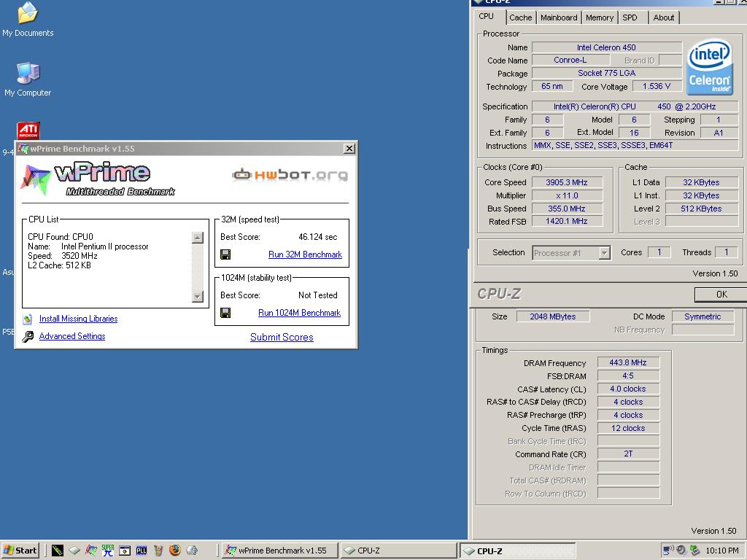Click the Level 2 cache value 512 KBytes

pyautogui.click(x=702, y=209)
